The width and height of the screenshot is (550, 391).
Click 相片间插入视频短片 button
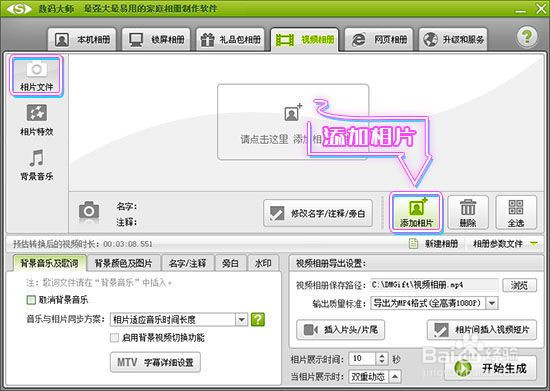[x=482, y=330]
